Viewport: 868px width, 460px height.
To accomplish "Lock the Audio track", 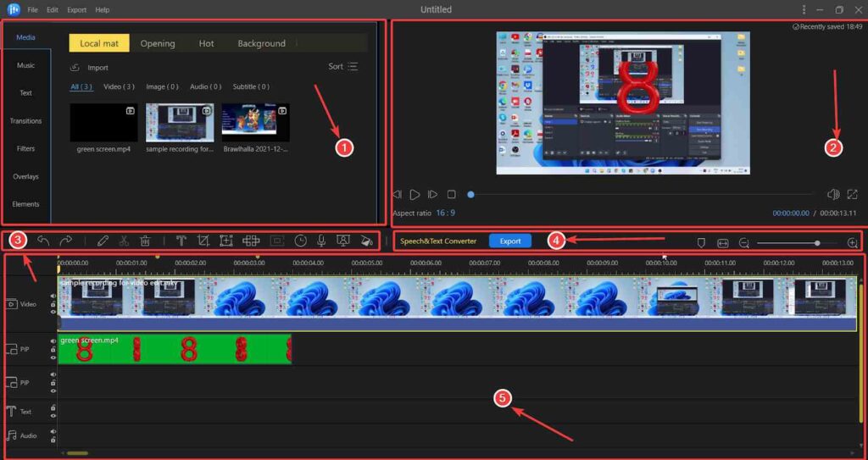I will click(53, 440).
